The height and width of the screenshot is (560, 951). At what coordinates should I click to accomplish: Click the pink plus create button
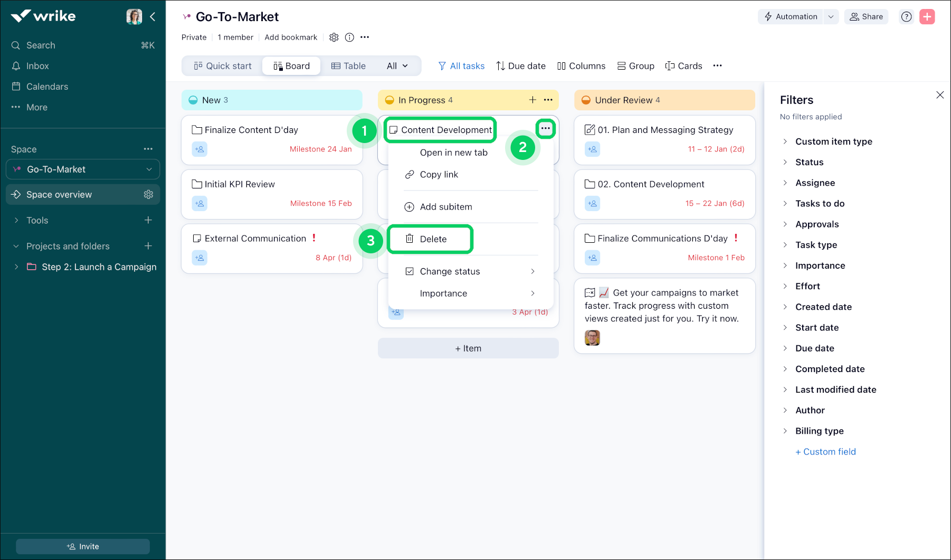pyautogui.click(x=927, y=17)
